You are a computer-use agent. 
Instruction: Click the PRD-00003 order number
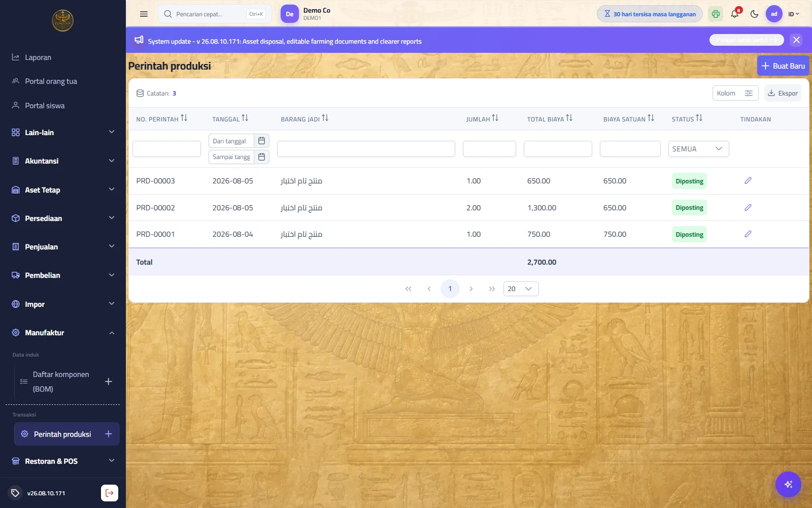point(155,181)
